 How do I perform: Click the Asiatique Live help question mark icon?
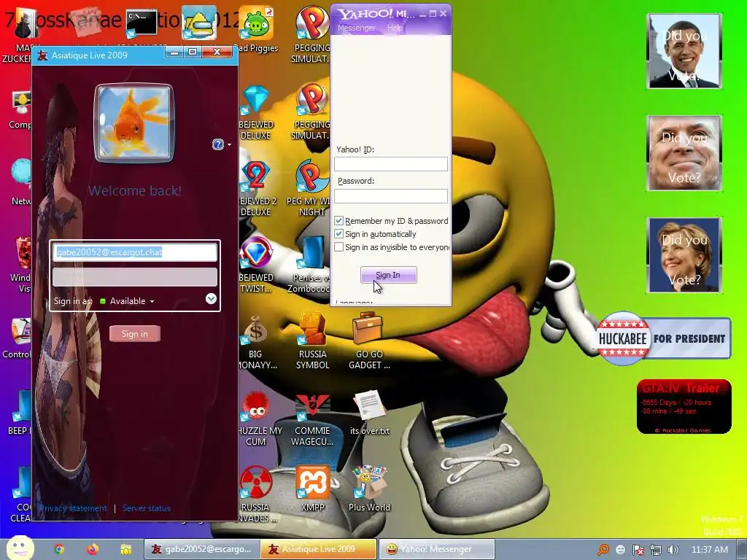[x=217, y=144]
